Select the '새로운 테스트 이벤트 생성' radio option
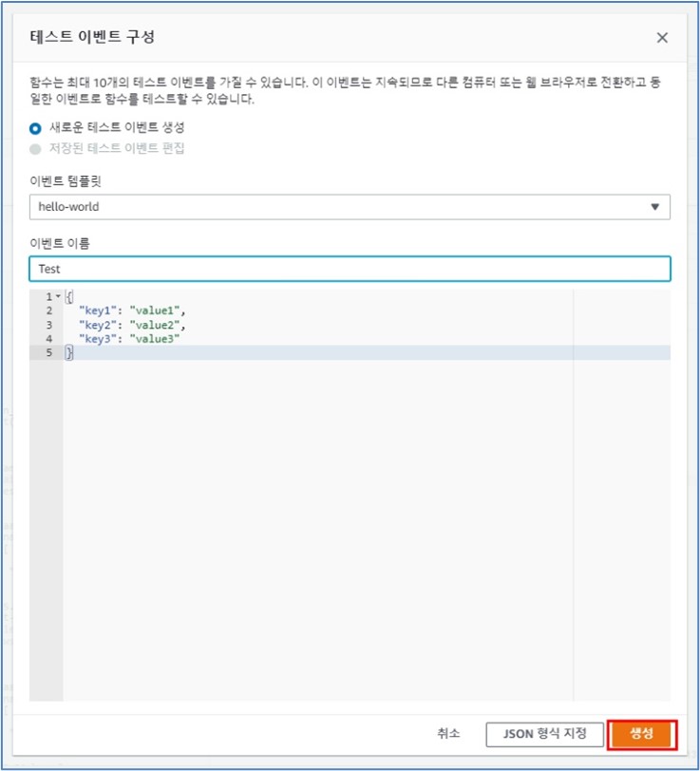The width and height of the screenshot is (700, 771). (x=35, y=128)
